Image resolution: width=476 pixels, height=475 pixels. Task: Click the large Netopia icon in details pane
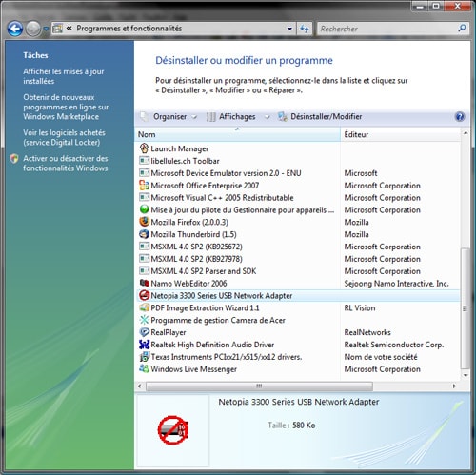(173, 430)
